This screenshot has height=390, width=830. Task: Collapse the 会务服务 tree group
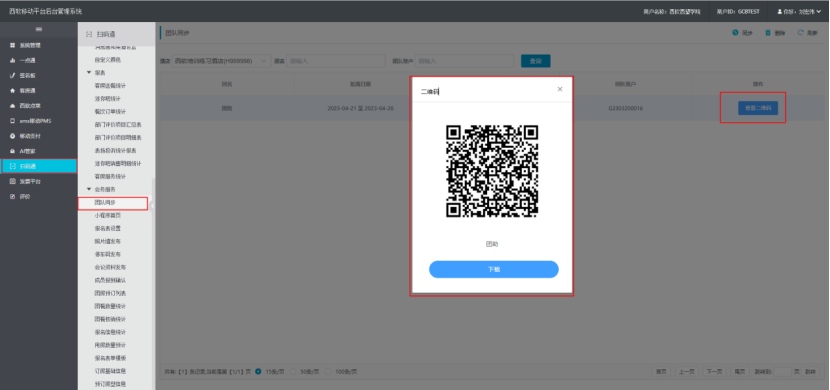[x=89, y=189]
